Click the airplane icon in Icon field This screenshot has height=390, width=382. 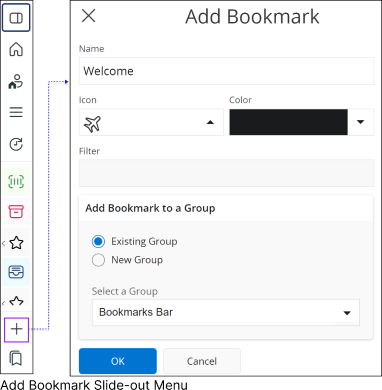click(x=92, y=124)
